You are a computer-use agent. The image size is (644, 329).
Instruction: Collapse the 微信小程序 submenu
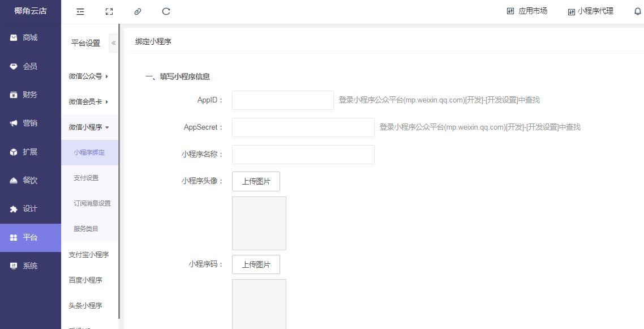pyautogui.click(x=88, y=127)
